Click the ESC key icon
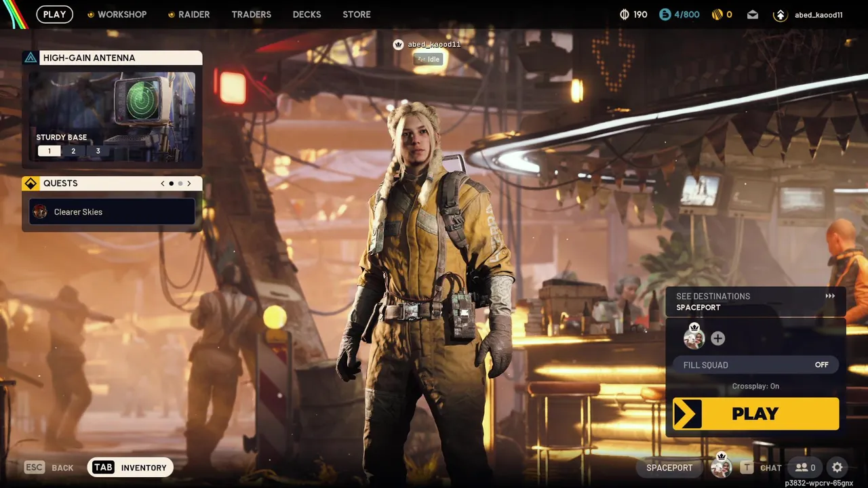 pyautogui.click(x=35, y=467)
